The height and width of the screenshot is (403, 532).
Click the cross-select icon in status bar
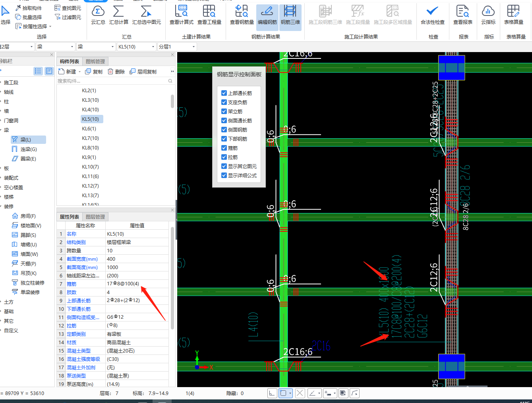pyautogui.click(x=300, y=393)
